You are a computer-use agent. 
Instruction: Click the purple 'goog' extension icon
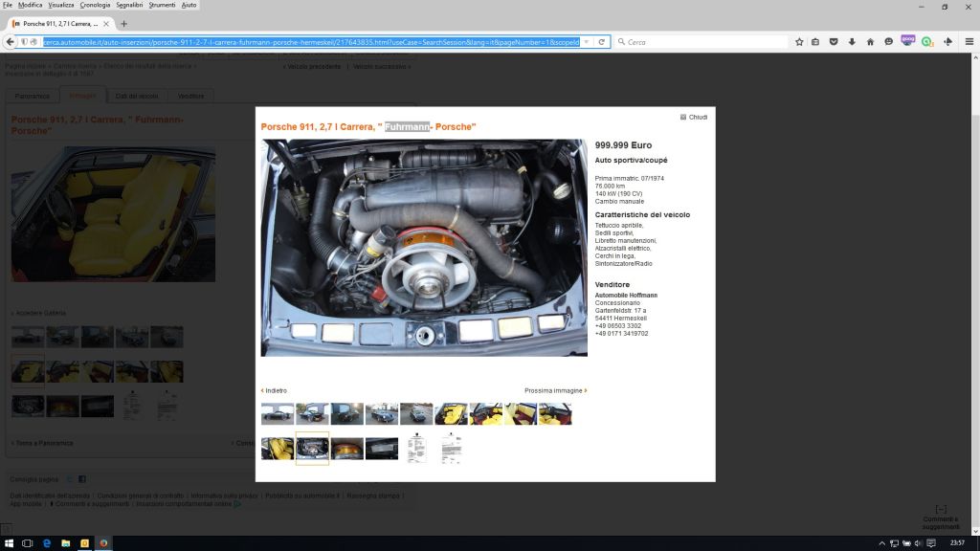point(907,40)
